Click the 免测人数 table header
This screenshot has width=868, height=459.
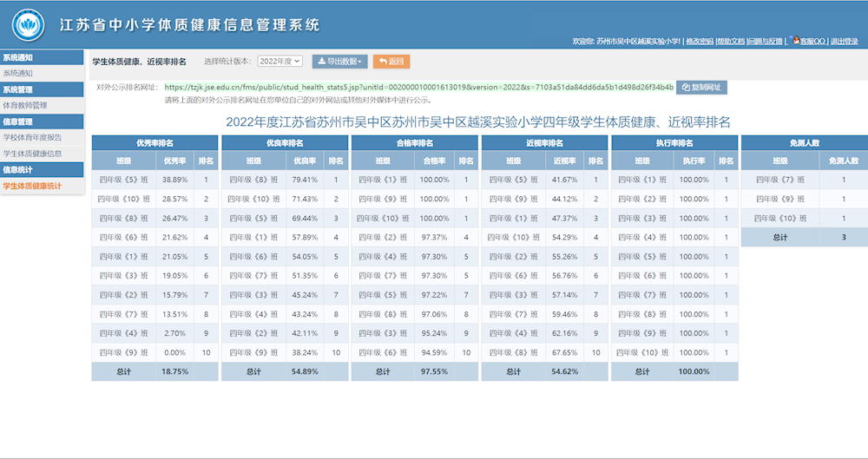click(x=805, y=143)
